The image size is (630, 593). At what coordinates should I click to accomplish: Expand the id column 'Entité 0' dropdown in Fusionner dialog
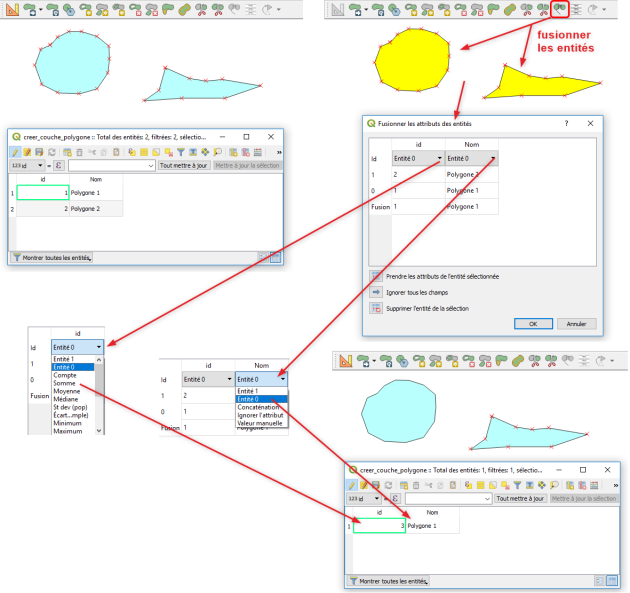tap(416, 158)
